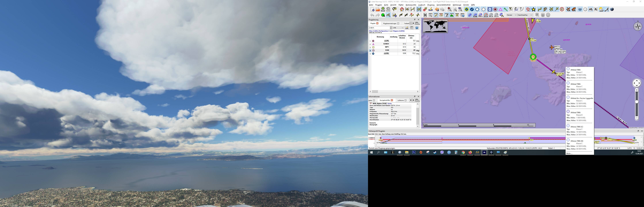Click the scenery database stack icon

(x=543, y=15)
